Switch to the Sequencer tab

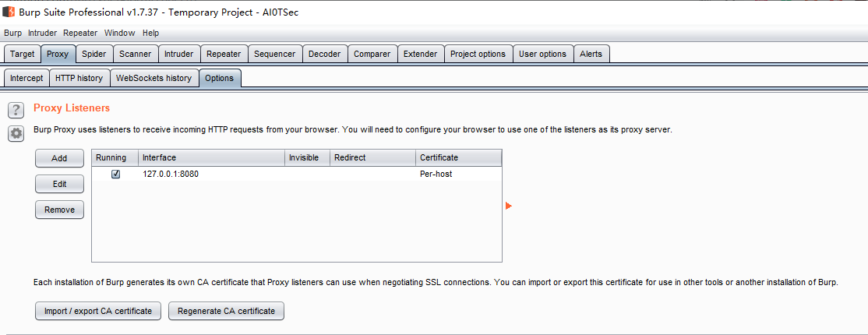tap(275, 54)
